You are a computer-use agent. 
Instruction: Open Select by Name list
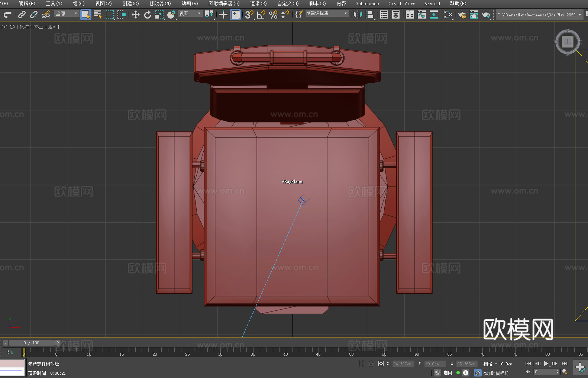click(x=98, y=14)
